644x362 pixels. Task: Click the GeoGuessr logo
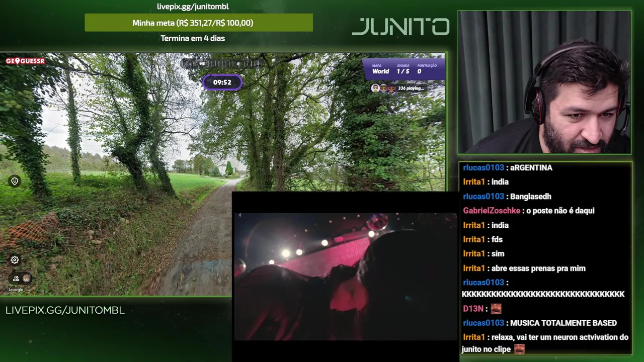(x=25, y=61)
